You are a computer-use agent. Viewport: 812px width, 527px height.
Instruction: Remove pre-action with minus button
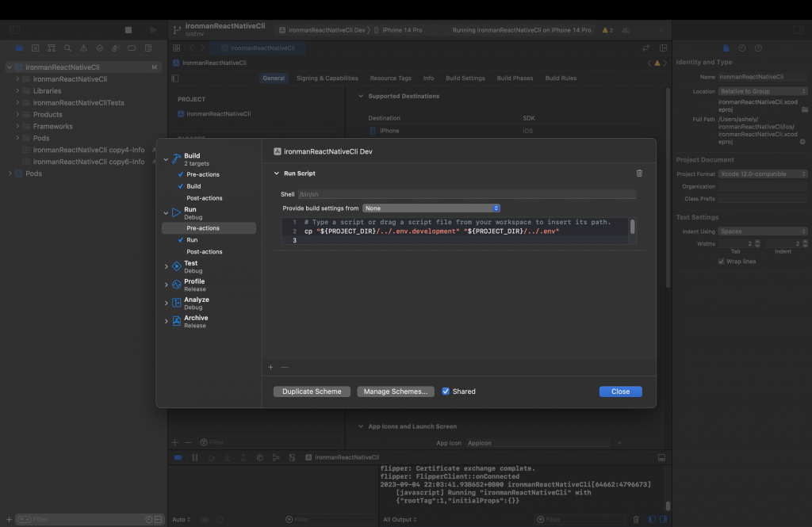[285, 367]
